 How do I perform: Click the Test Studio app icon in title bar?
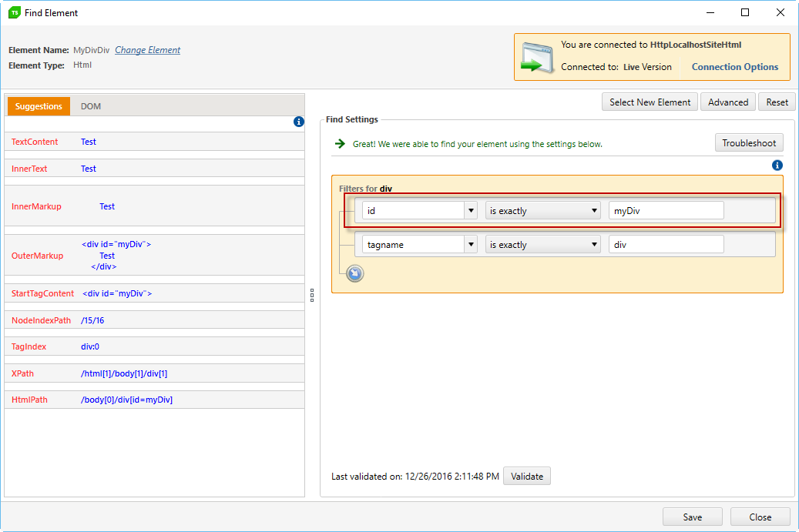(x=15, y=13)
